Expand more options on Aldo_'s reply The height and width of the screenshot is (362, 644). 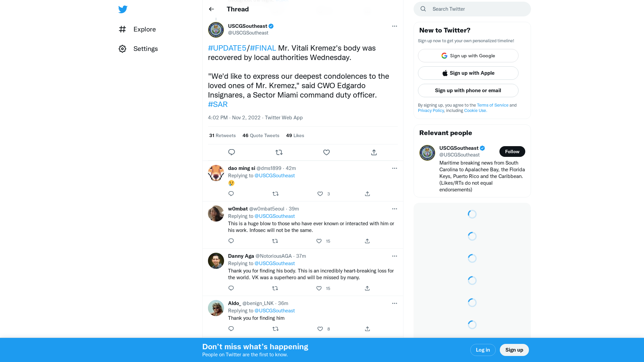[x=394, y=303]
